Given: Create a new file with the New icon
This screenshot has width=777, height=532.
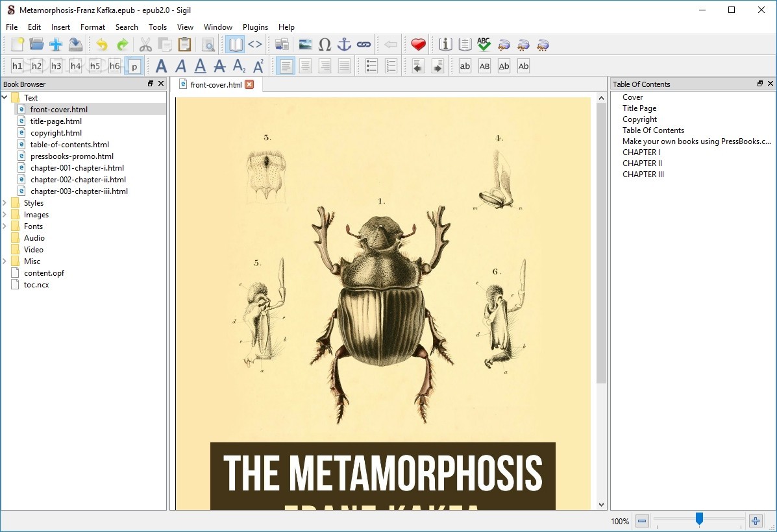Looking at the screenshot, I should point(18,45).
